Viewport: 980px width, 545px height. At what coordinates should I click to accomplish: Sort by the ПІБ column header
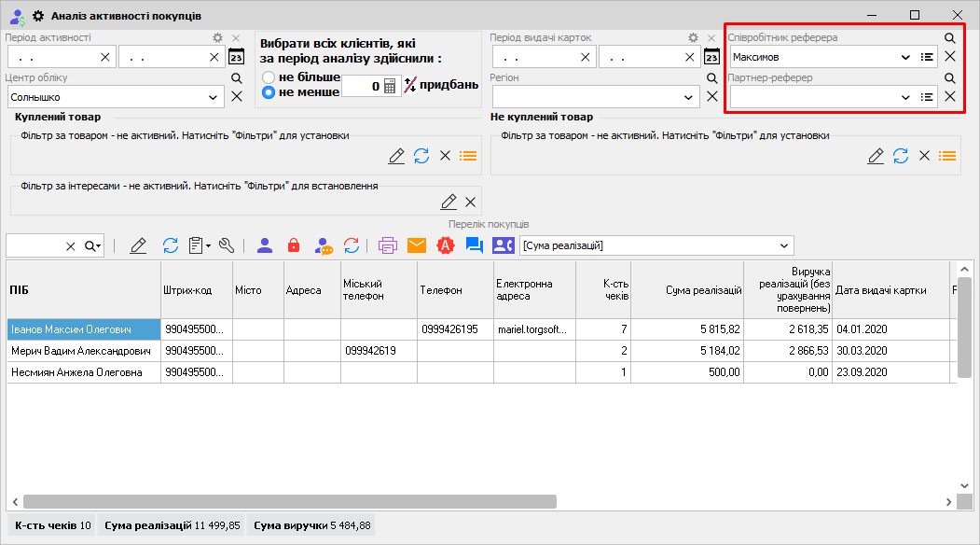[x=82, y=290]
